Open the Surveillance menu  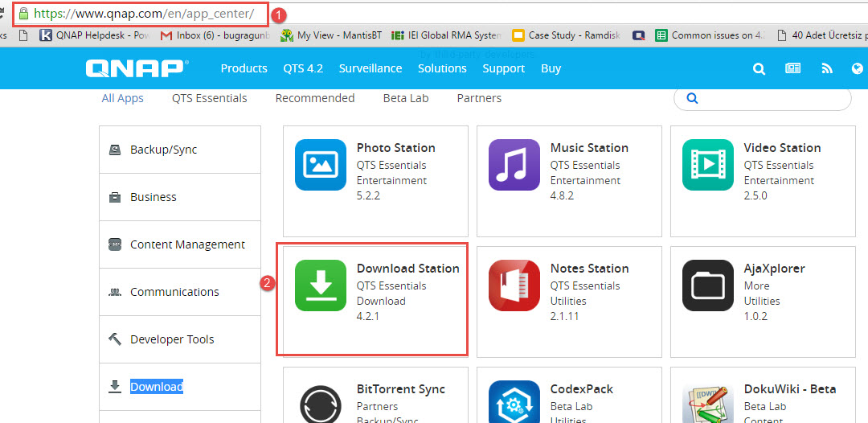[x=371, y=68]
